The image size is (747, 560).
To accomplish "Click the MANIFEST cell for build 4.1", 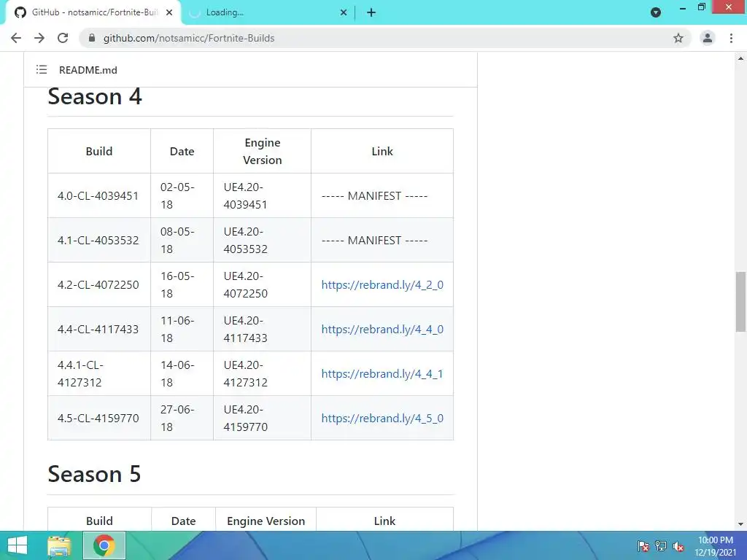I will pos(382,240).
